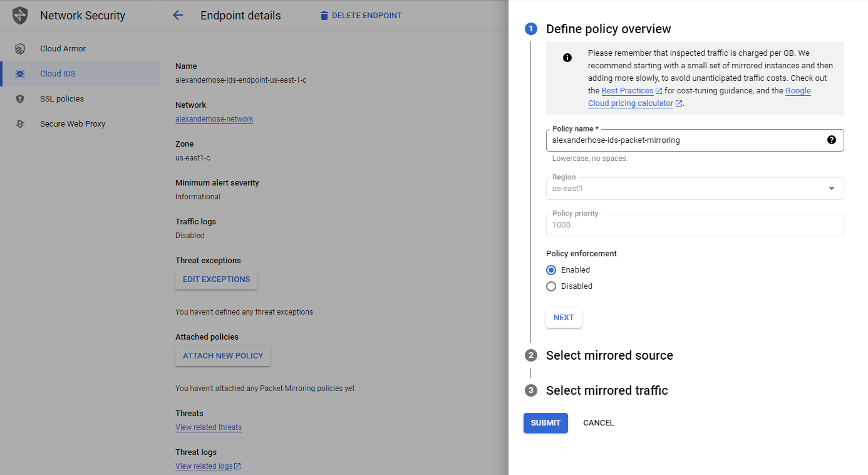Select the Enabled policy enforcement option

tap(551, 270)
